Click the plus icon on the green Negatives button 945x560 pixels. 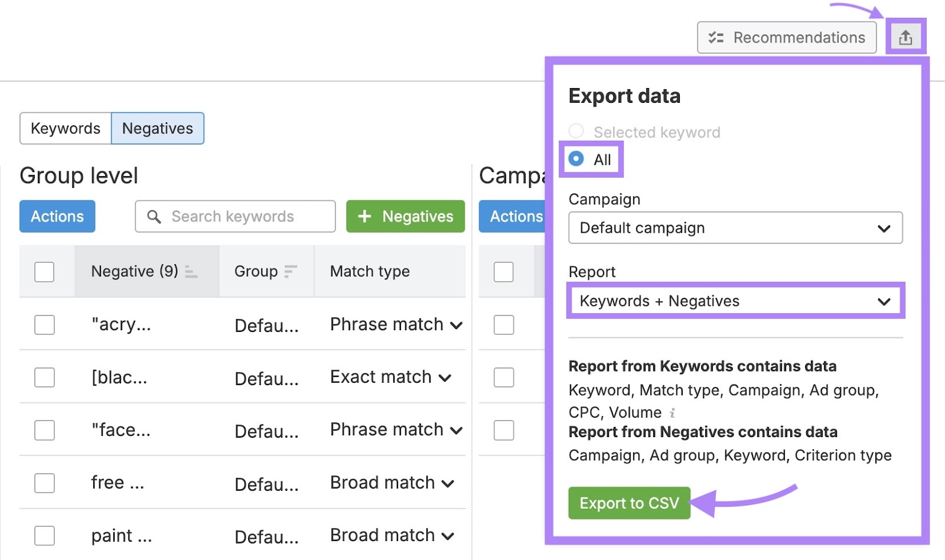pyautogui.click(x=365, y=216)
